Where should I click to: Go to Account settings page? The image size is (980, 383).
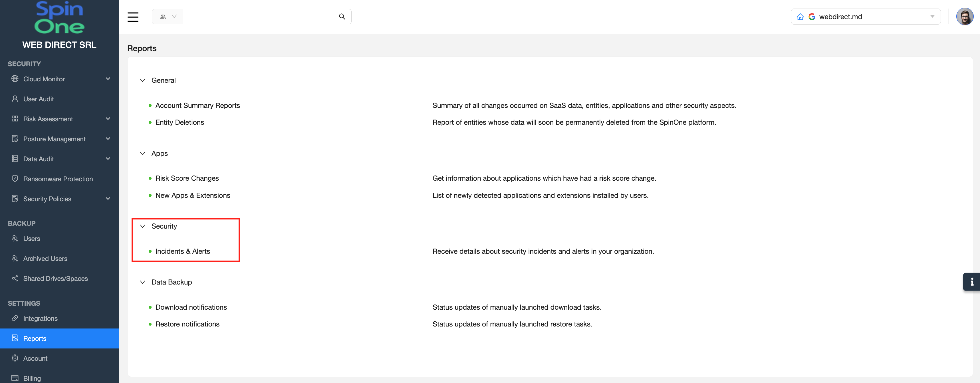pyautogui.click(x=35, y=358)
